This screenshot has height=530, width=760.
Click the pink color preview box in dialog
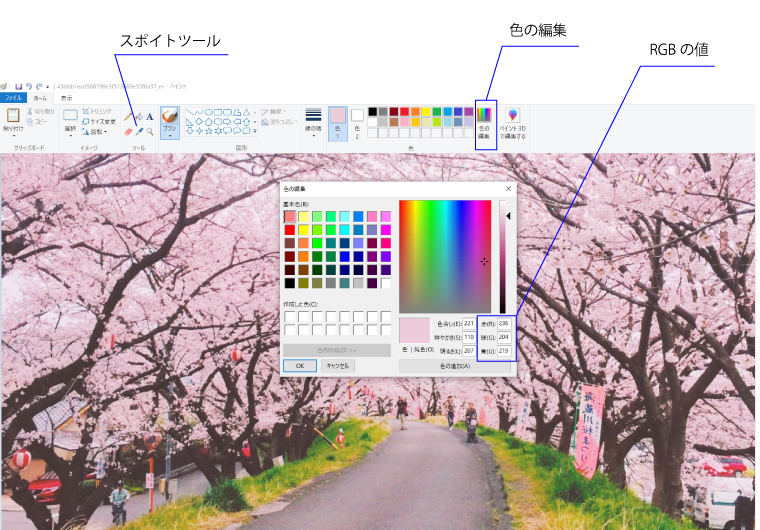click(x=414, y=330)
